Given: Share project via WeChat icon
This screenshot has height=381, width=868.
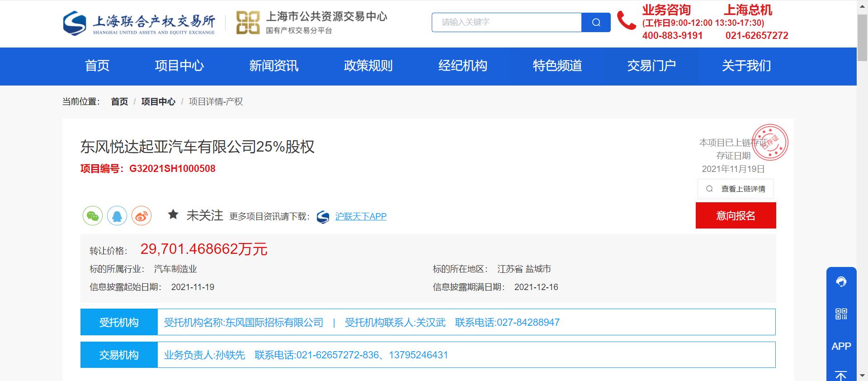Looking at the screenshot, I should click(x=93, y=216).
